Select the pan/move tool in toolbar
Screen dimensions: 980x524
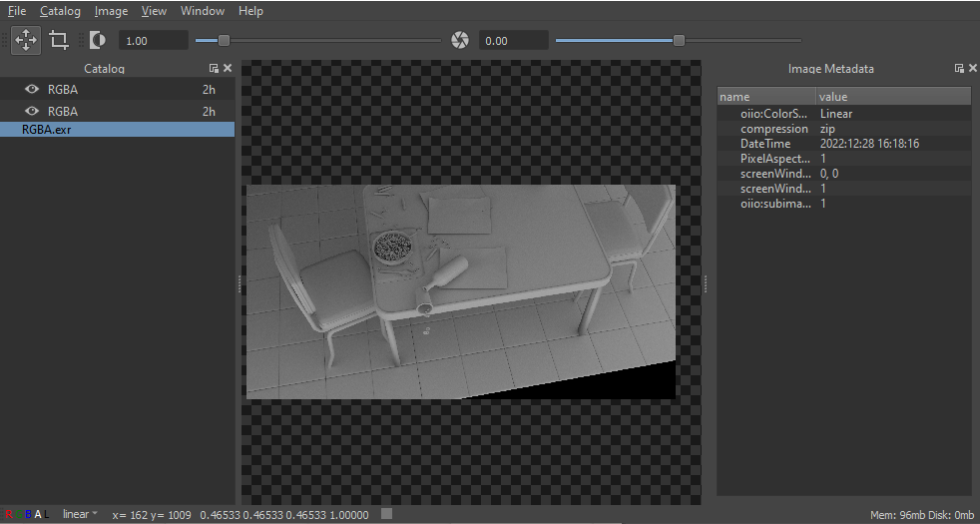tap(26, 41)
